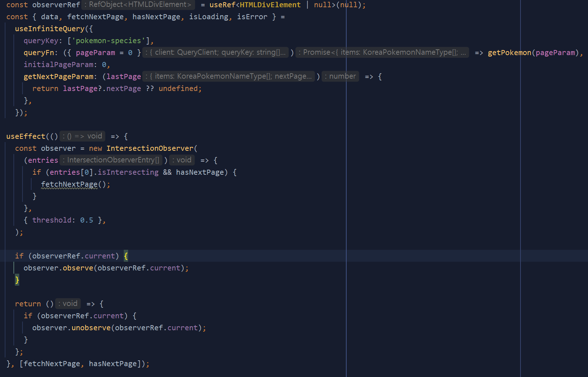Screen dimensions: 588x377
Task: Click 'null' inside useRef parentheses
Action: pyautogui.click(x=349, y=5)
